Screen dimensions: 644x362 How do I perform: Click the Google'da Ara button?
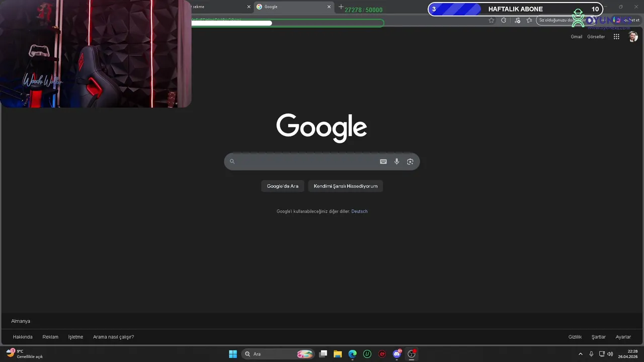[x=283, y=186]
